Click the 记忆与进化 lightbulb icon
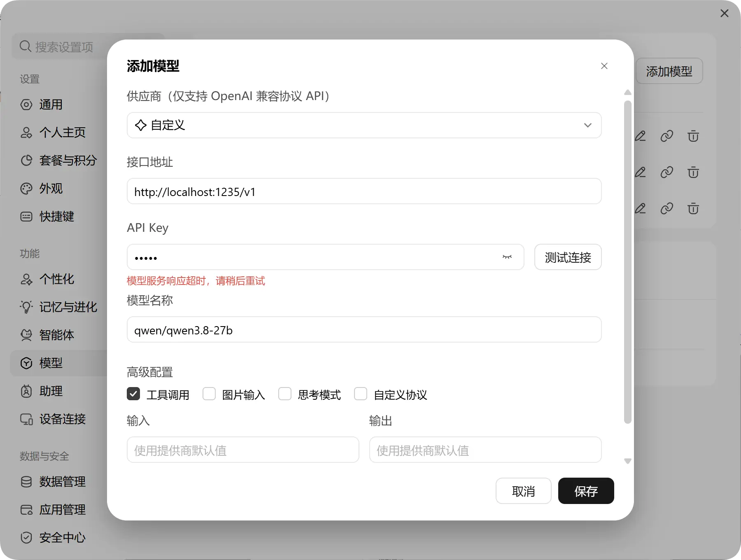Image resolution: width=741 pixels, height=560 pixels. coord(26,307)
